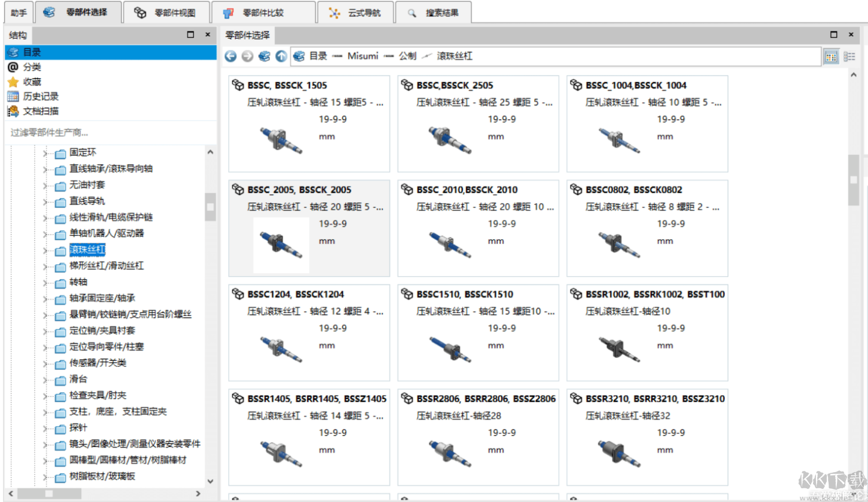Image resolution: width=868 pixels, height=502 pixels.
Task: Maximize the 结构 panel
Action: 191,35
